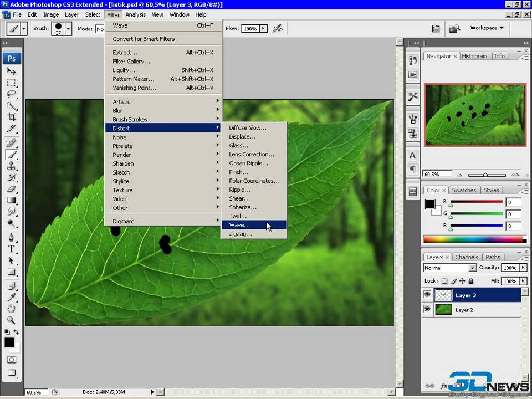Screen dimensions: 532x399
Task: Select the Eyedropper tool
Action: tap(11, 297)
